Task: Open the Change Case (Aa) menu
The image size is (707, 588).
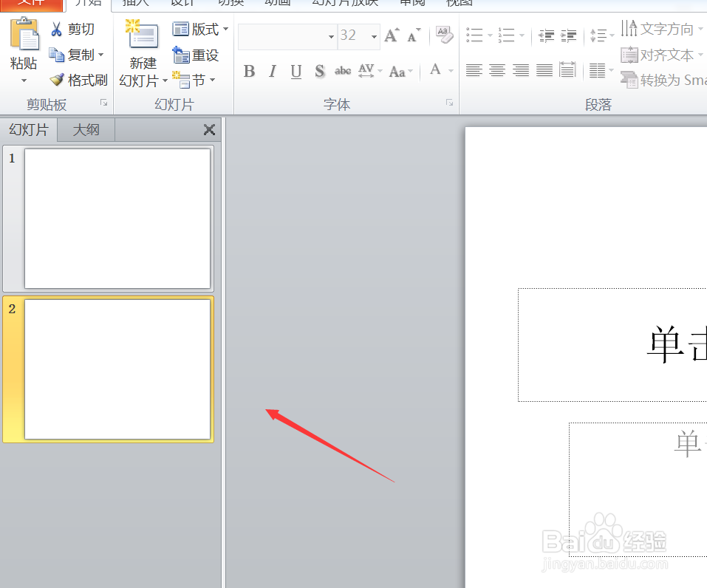Action: pyautogui.click(x=400, y=71)
